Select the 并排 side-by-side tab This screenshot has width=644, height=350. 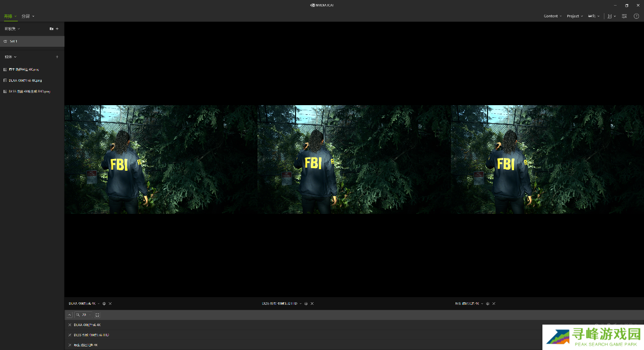pyautogui.click(x=9, y=16)
